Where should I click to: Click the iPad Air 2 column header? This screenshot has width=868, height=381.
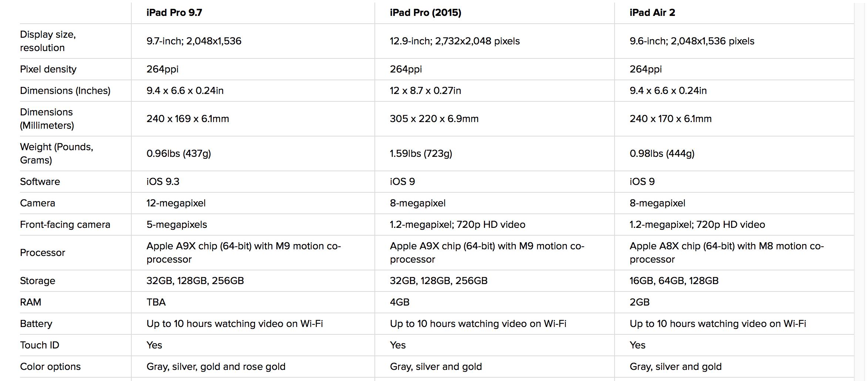click(652, 13)
